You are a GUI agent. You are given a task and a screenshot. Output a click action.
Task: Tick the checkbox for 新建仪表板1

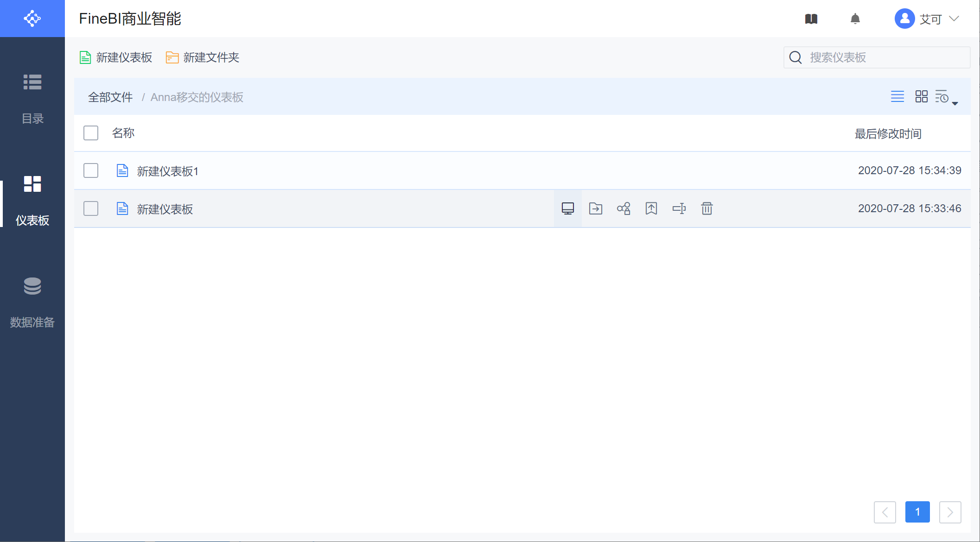(91, 170)
